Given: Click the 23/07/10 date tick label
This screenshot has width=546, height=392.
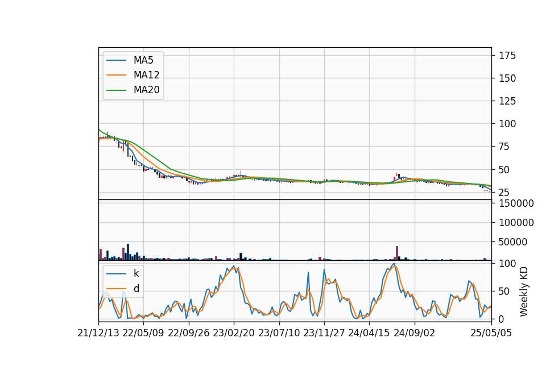Looking at the screenshot, I should click(x=279, y=333).
